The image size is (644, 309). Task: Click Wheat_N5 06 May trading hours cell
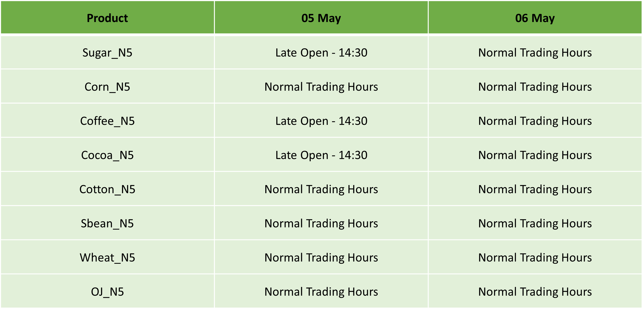pyautogui.click(x=535, y=258)
